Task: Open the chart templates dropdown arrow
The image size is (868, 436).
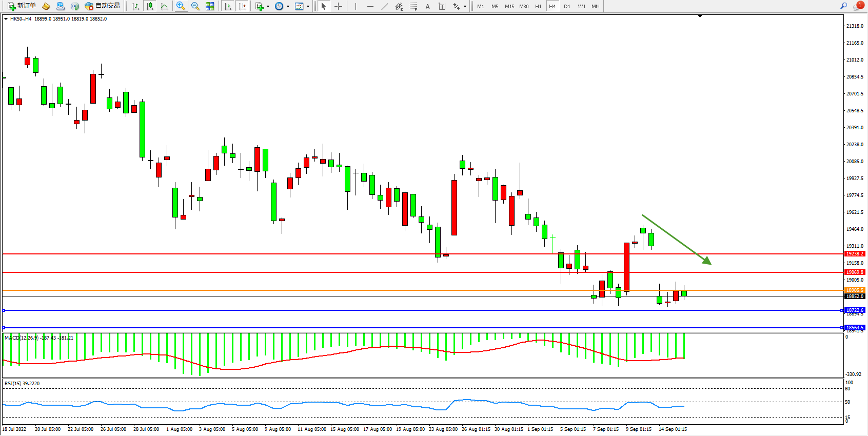Action: tap(308, 7)
